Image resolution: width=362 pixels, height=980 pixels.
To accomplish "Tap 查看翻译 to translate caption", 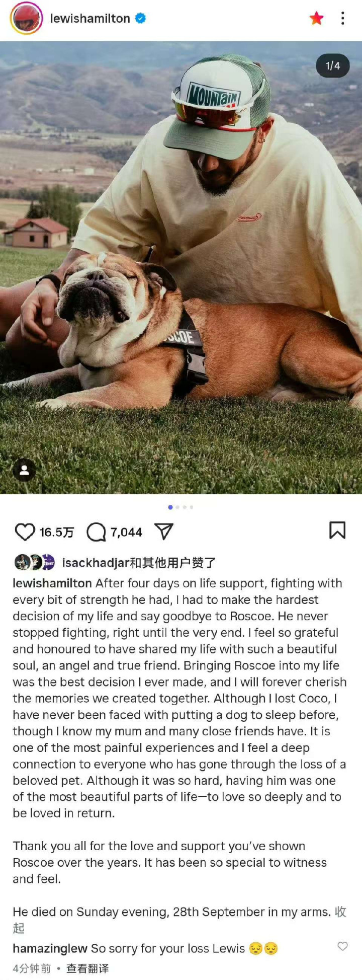I will (x=87, y=968).
